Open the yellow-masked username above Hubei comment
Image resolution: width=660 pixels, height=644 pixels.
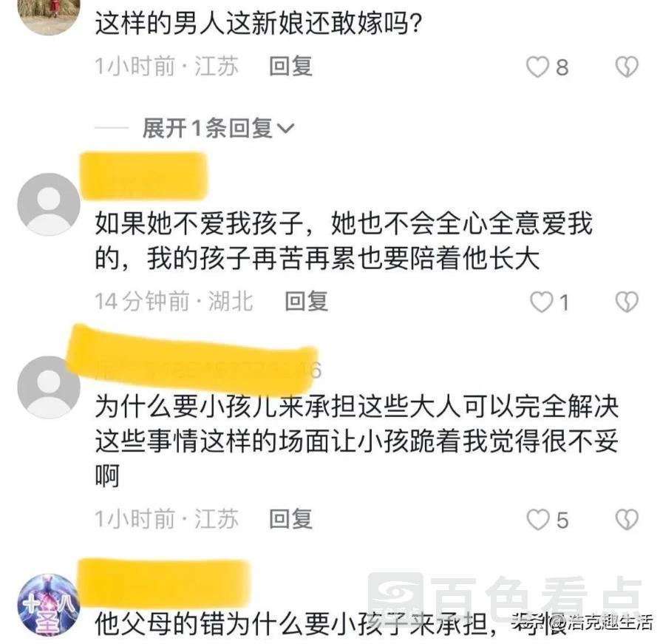pos(144,176)
